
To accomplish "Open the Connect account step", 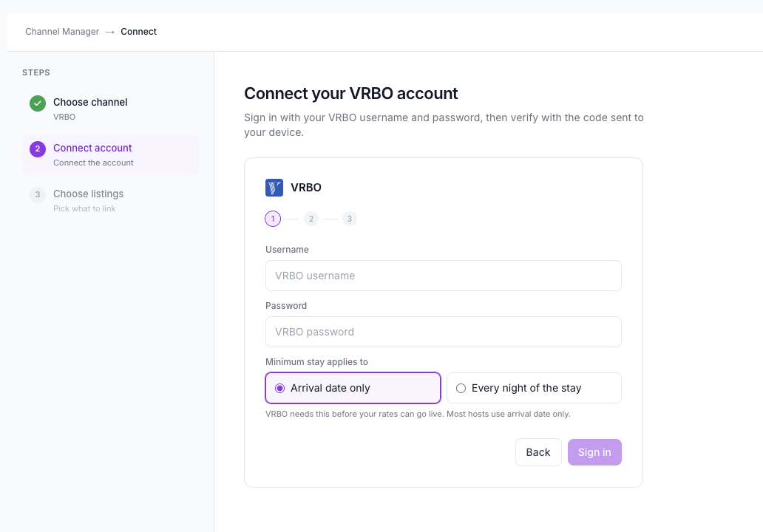I will [110, 154].
